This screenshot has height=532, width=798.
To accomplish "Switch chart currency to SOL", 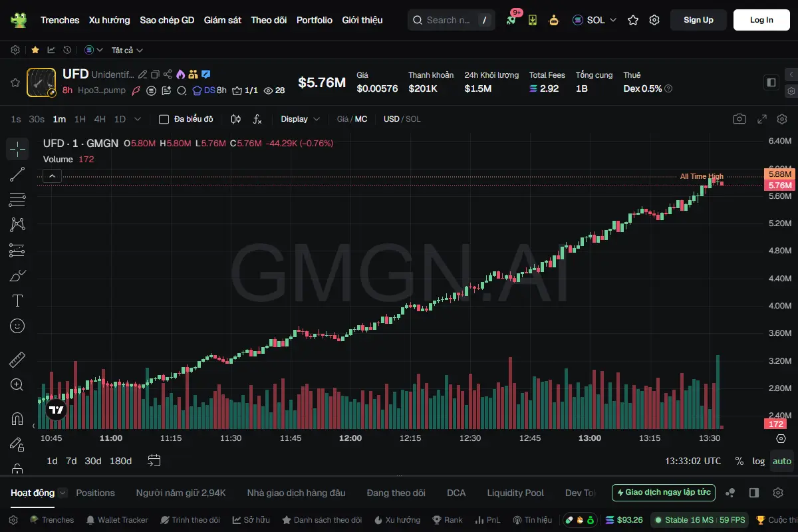I will [x=413, y=119].
